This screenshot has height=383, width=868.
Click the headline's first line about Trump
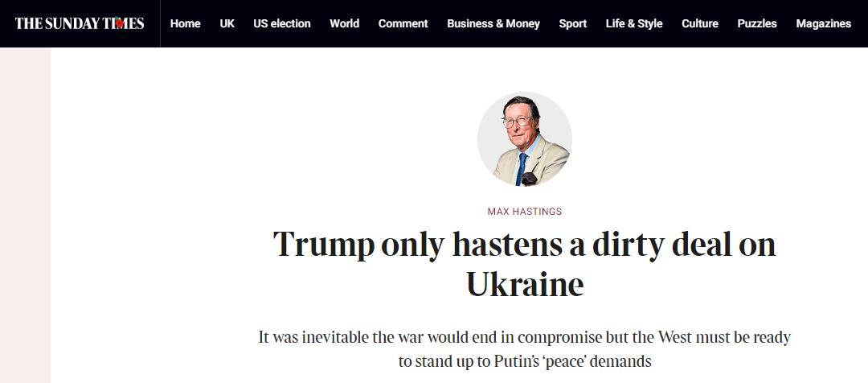click(524, 245)
